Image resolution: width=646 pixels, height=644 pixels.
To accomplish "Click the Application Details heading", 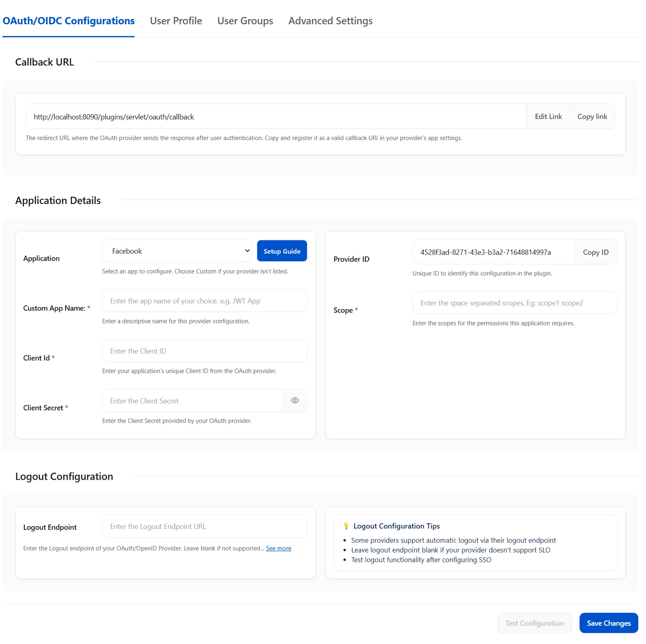I will [58, 200].
